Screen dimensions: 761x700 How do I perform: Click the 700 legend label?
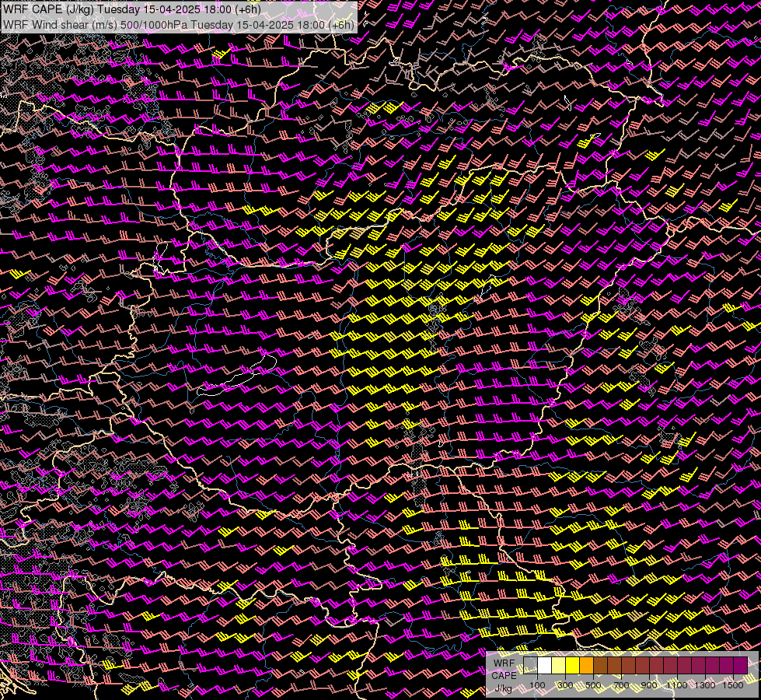(x=621, y=685)
